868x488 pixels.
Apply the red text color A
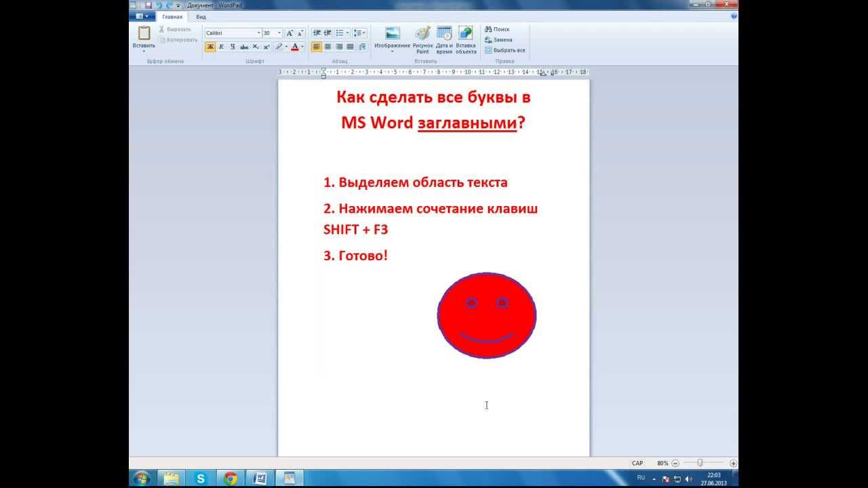pyautogui.click(x=294, y=47)
